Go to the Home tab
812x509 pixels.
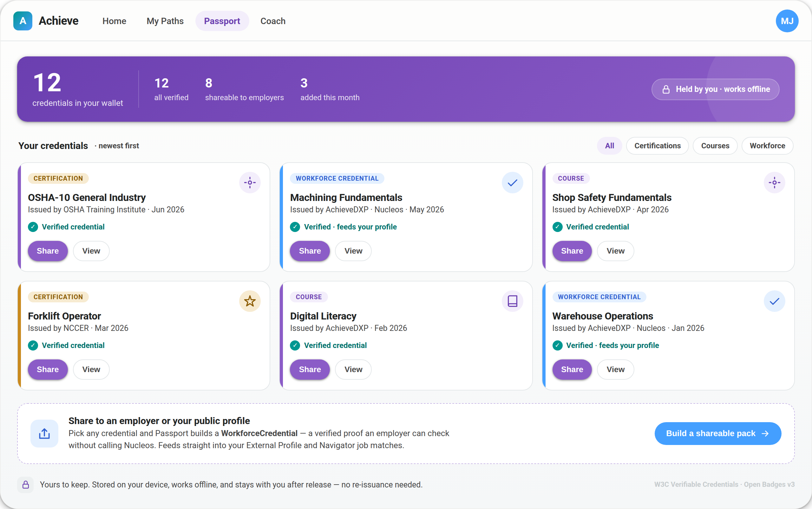tap(114, 21)
